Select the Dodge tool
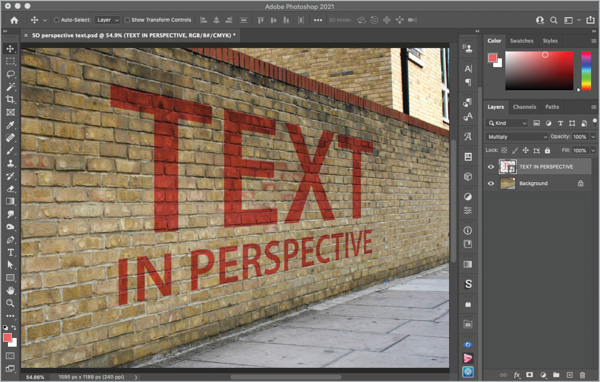Image resolution: width=600 pixels, height=382 pixels. (10, 227)
